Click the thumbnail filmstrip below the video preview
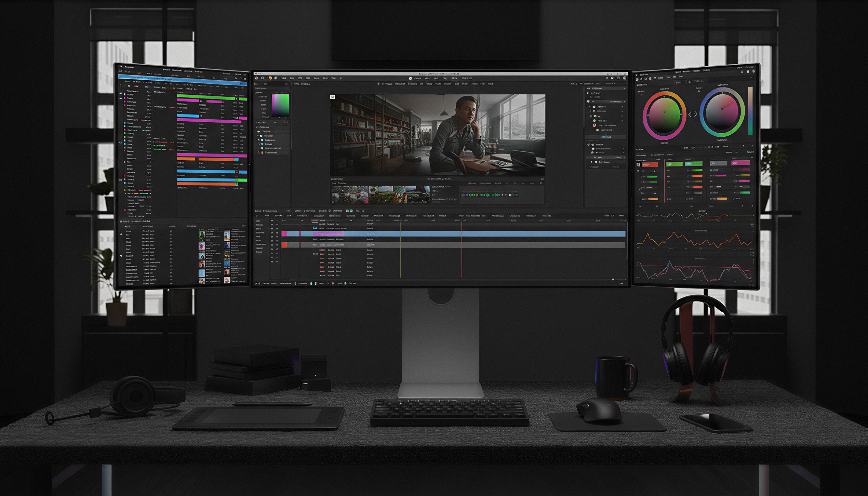The image size is (868, 496). click(380, 195)
